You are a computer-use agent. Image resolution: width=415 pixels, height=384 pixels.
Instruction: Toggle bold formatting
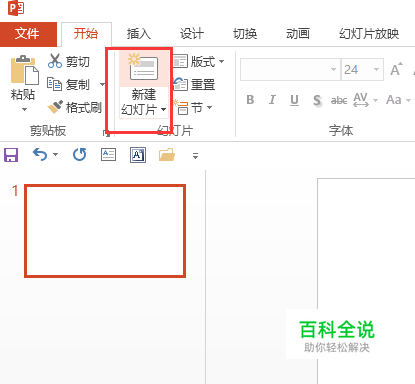click(x=250, y=100)
